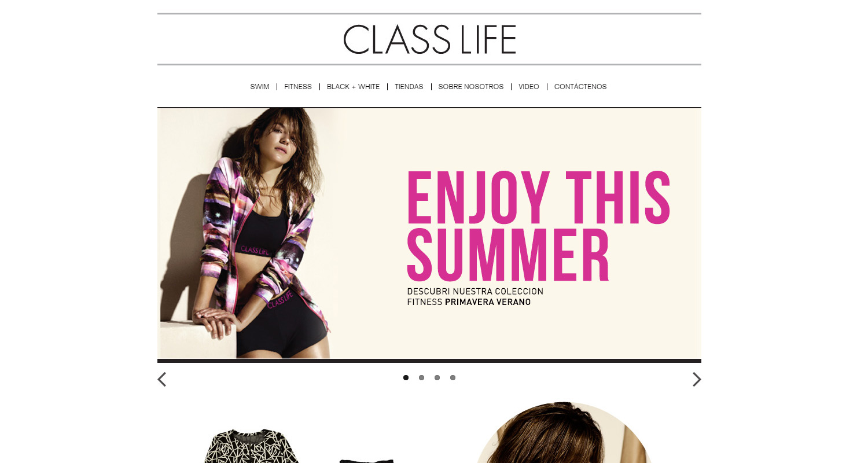Click the circular model portrait image

pos(563,432)
